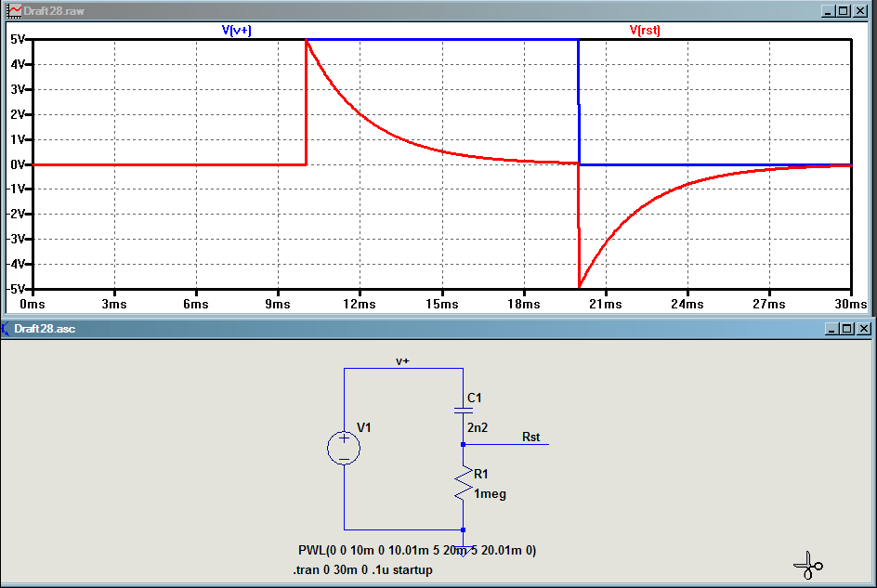Screen dimensions: 877x588
Task: Click the -1V vertical axis label
Action: coord(16,189)
